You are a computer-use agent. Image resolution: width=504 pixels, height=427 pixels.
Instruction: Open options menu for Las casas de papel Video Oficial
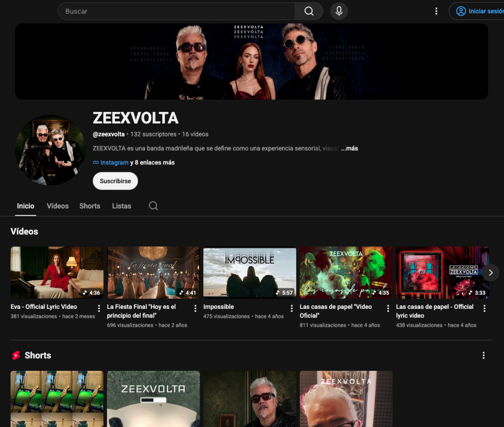388,308
